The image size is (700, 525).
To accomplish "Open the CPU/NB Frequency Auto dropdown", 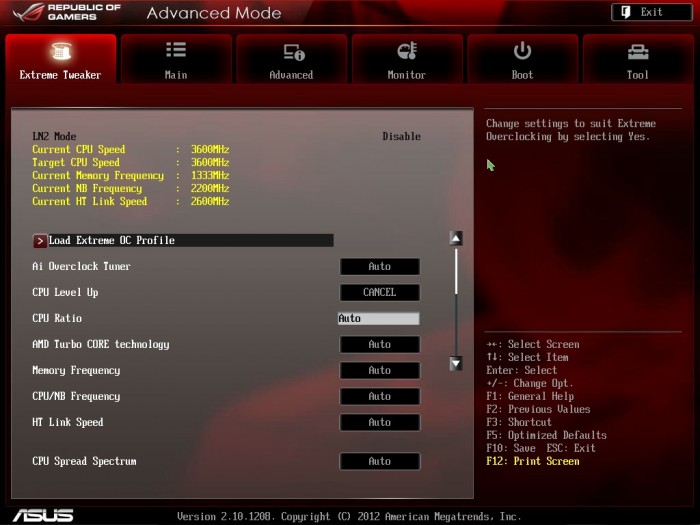I will point(379,396).
